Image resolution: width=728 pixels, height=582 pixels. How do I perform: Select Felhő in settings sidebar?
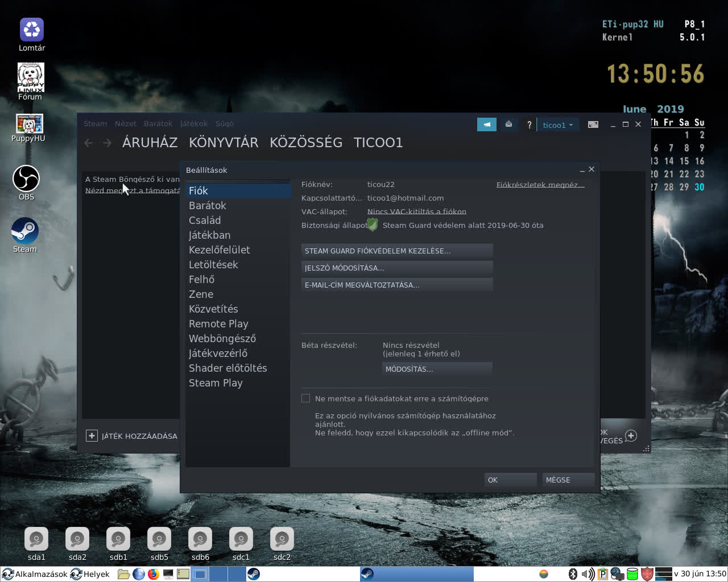238,279
